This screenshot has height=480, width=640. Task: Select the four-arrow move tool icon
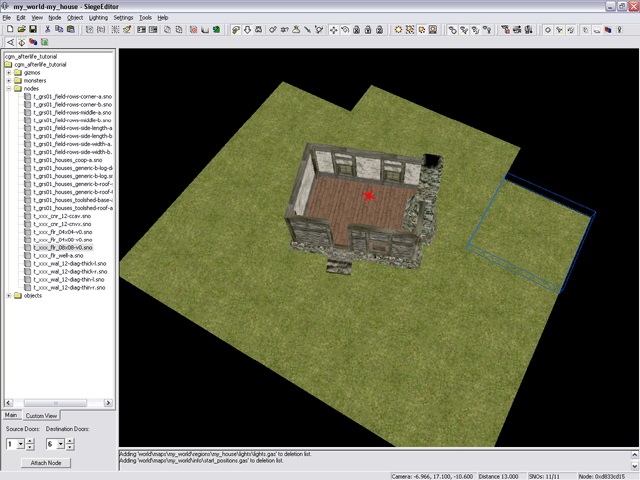(x=333, y=30)
